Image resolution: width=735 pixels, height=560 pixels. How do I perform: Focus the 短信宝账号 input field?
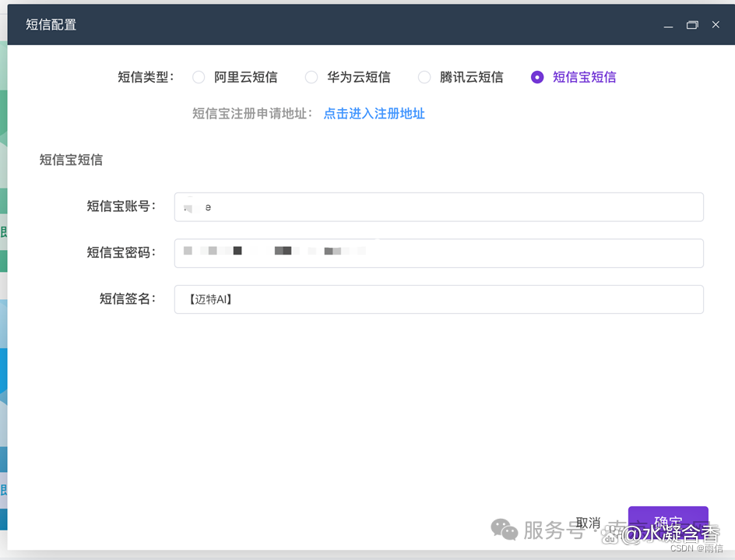coord(439,207)
